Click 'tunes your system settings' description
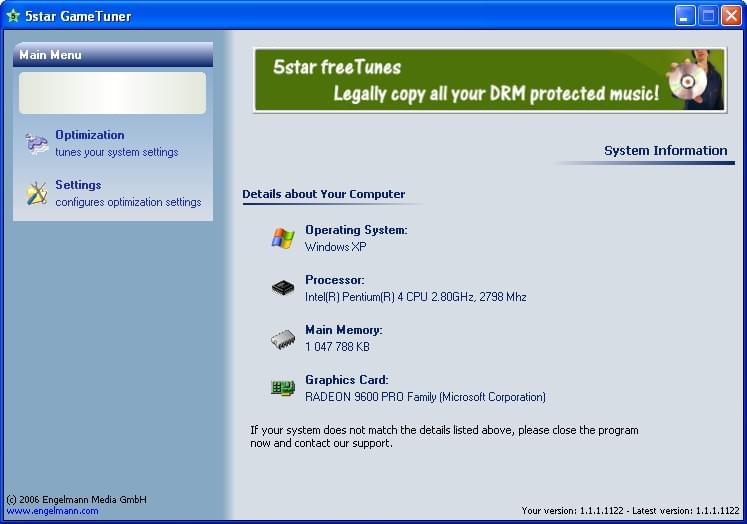 click(x=117, y=152)
